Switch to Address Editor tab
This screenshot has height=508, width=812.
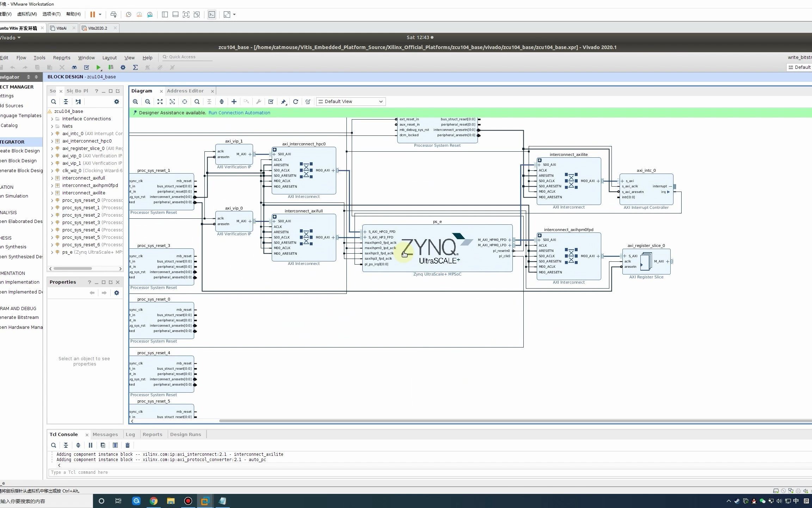185,91
